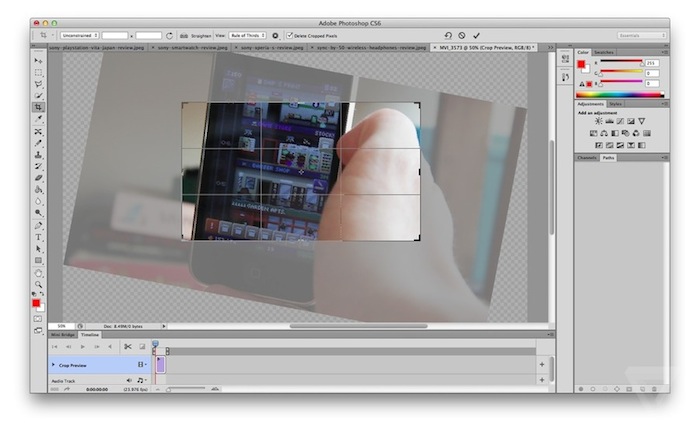
Task: Click the red foreground color swatch in the Color panel
Action: point(582,64)
